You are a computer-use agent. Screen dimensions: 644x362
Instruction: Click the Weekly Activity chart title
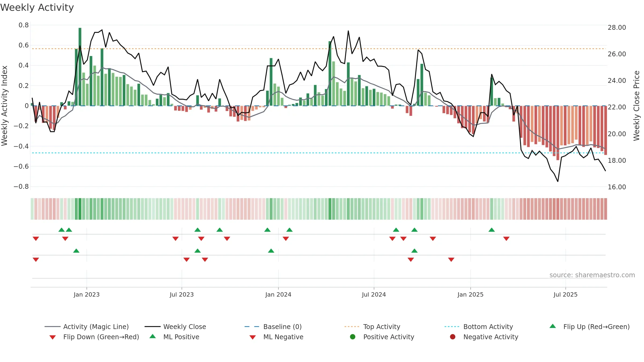[37, 8]
